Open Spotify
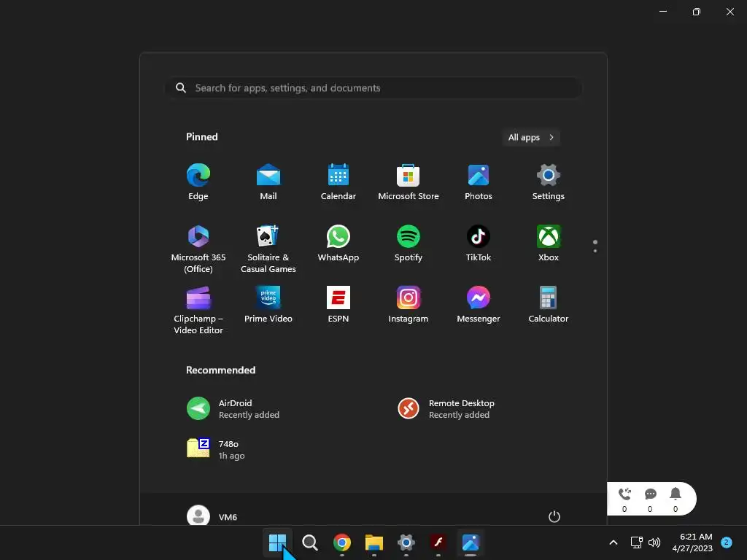 [x=409, y=244]
